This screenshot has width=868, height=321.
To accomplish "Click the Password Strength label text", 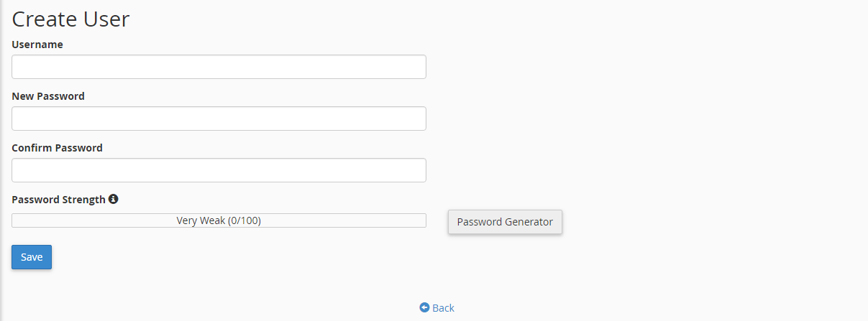I will click(59, 200).
